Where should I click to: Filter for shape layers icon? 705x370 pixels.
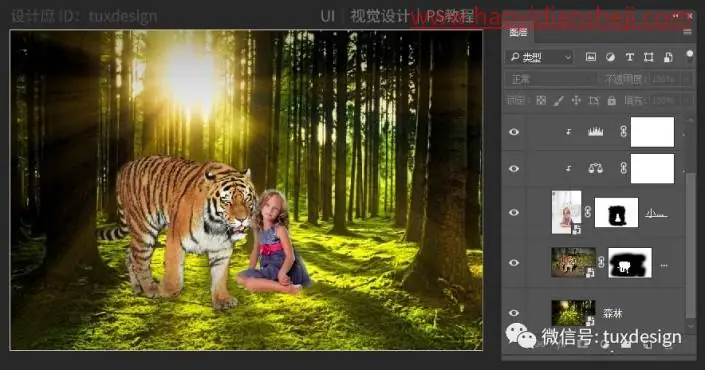coord(648,57)
